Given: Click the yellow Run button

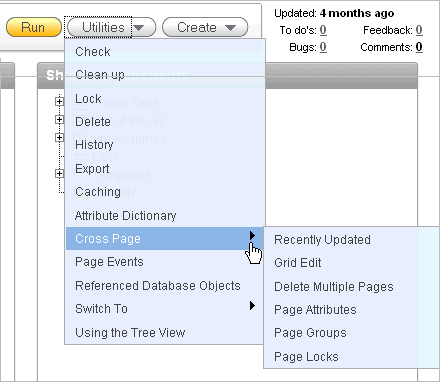Looking at the screenshot, I should (x=34, y=27).
